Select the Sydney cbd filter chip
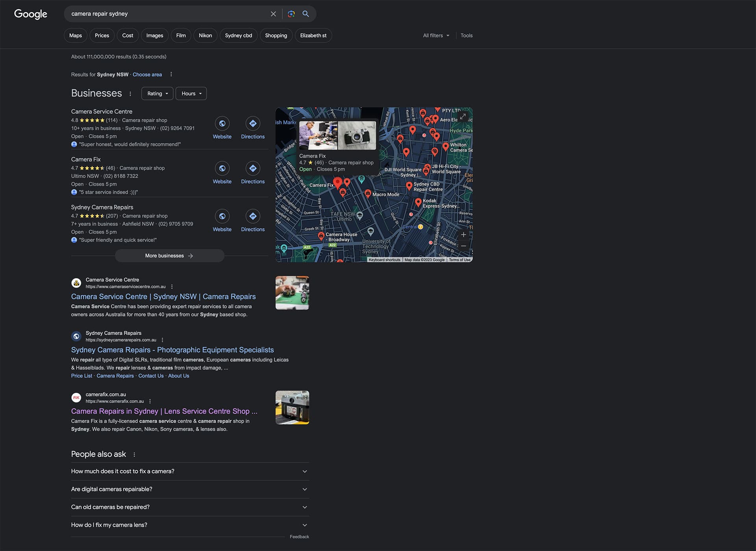The width and height of the screenshot is (756, 551). pyautogui.click(x=239, y=35)
